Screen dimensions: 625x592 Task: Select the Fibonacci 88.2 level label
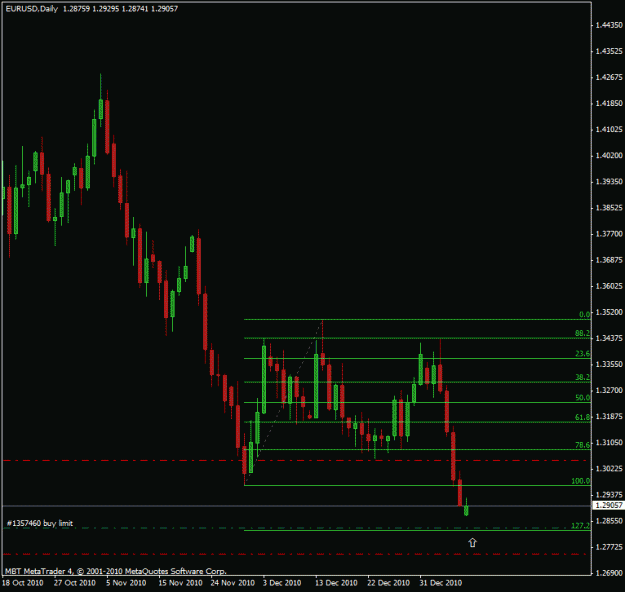(582, 333)
